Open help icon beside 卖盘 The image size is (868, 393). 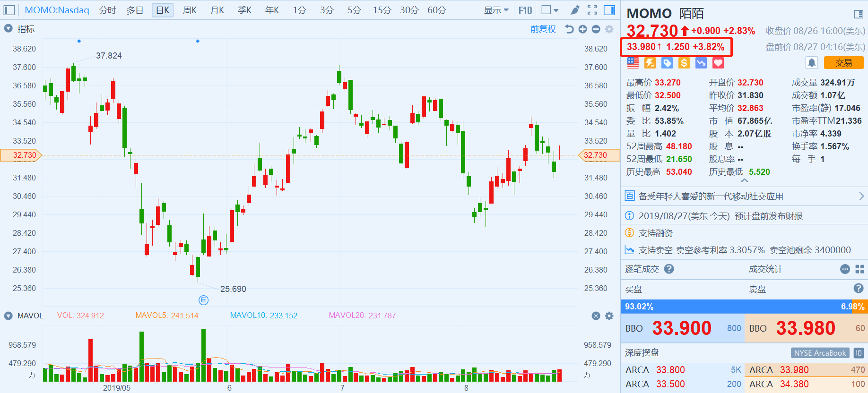(x=859, y=288)
